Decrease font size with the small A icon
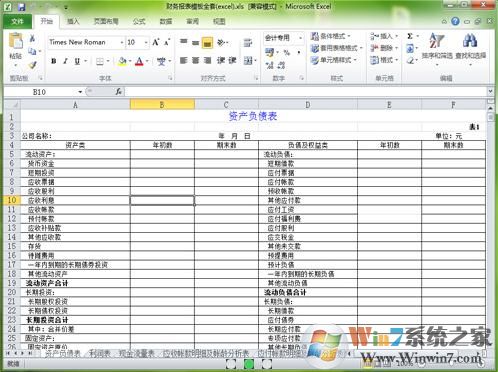The height and width of the screenshot is (372, 498). (167, 42)
